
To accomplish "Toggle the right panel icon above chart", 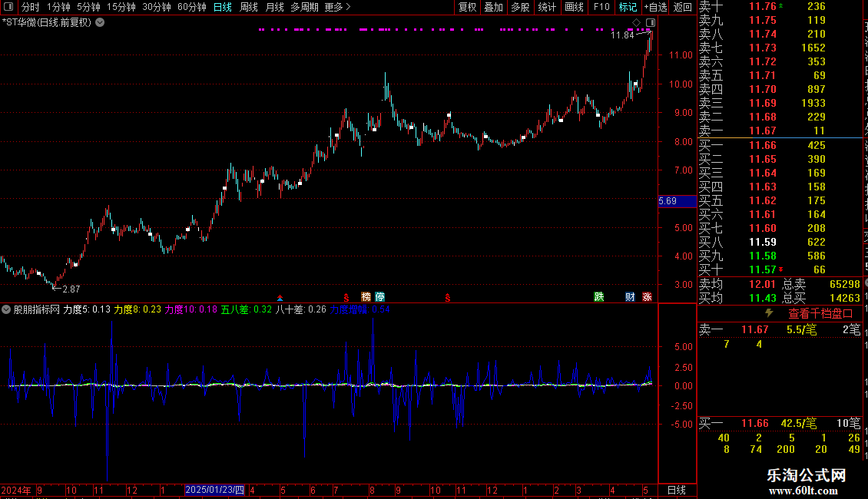I will [x=651, y=23].
